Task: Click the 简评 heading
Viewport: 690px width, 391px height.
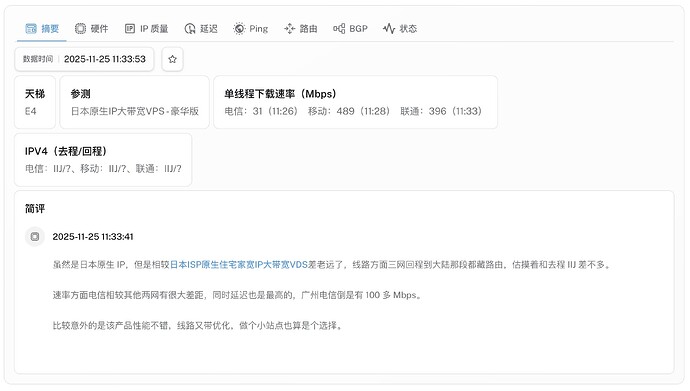Action: click(35, 208)
